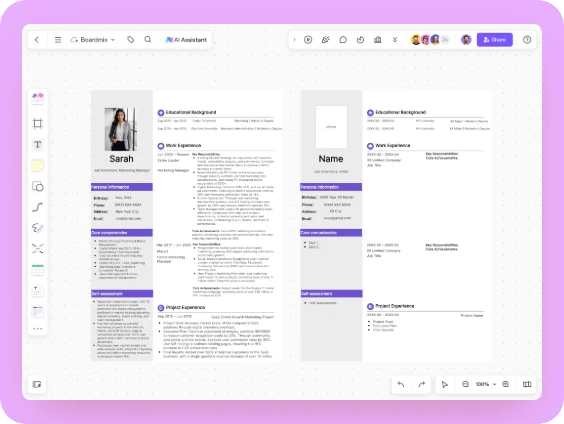Click the collaborator avatars group
The width and height of the screenshot is (564, 424).
pos(430,40)
